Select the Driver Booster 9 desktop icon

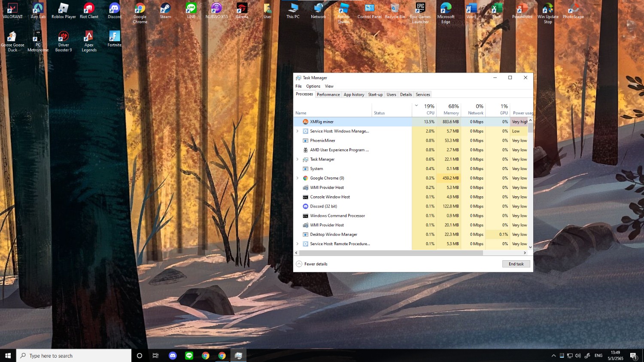64,42
